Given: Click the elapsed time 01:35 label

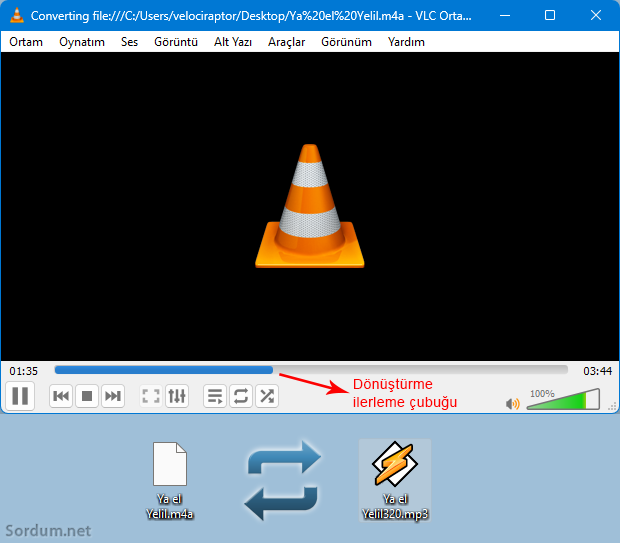Looking at the screenshot, I should [24, 371].
